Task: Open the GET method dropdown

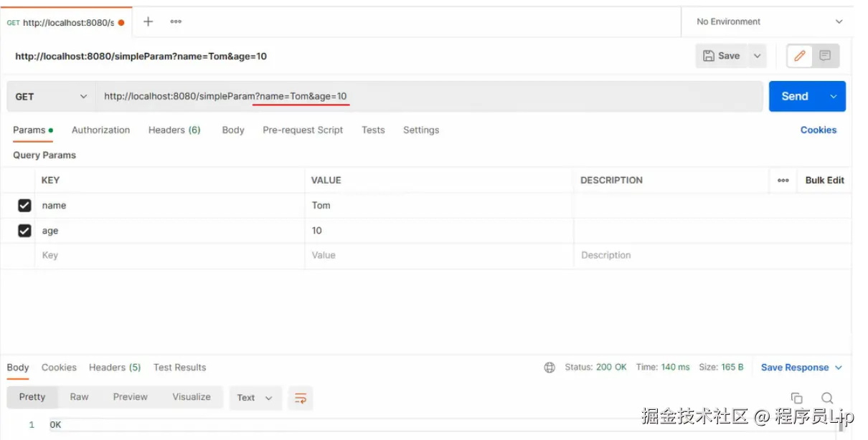Action: point(51,97)
